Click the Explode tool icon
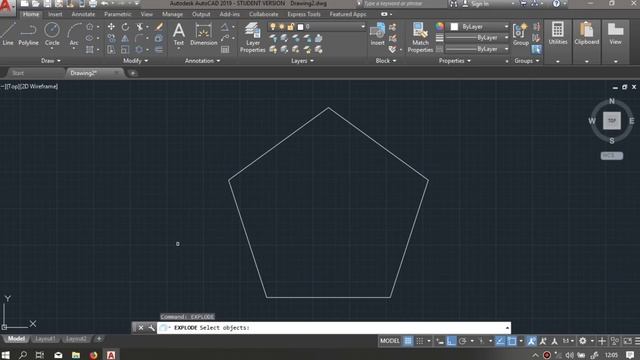 [x=159, y=38]
